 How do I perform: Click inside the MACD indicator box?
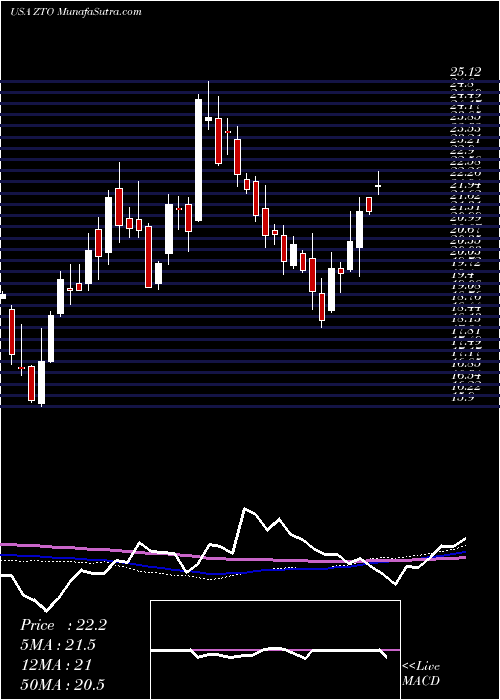pyautogui.click(x=275, y=650)
